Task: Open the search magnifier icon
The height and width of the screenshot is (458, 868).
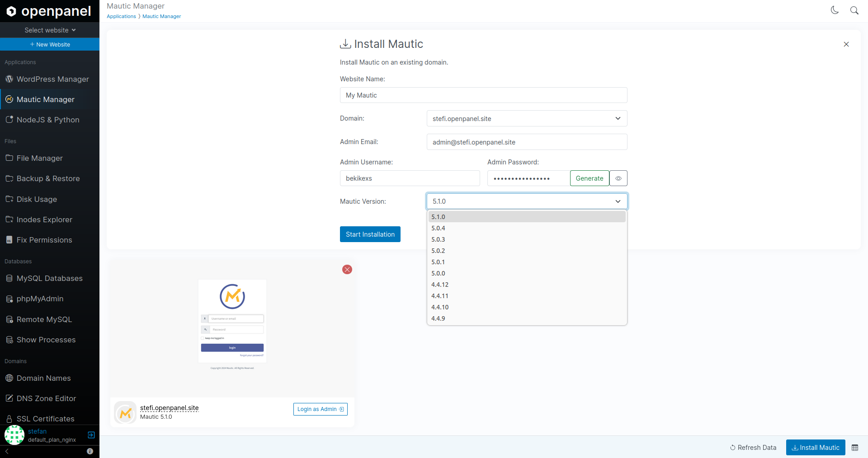Action: (854, 10)
